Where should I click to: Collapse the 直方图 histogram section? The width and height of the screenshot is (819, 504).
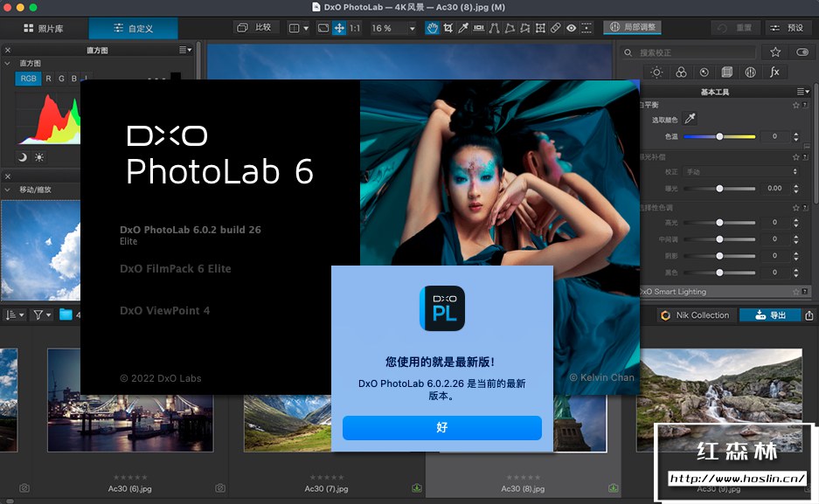click(9, 64)
